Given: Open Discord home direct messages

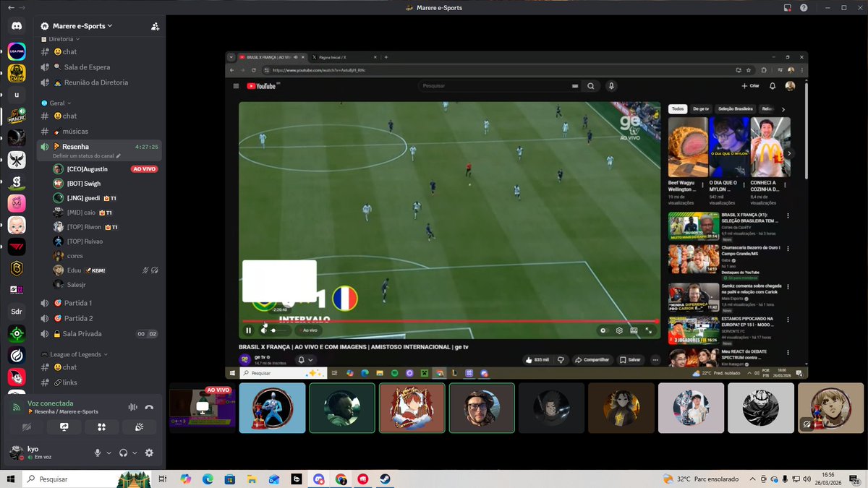Looking at the screenshot, I should 17,26.
